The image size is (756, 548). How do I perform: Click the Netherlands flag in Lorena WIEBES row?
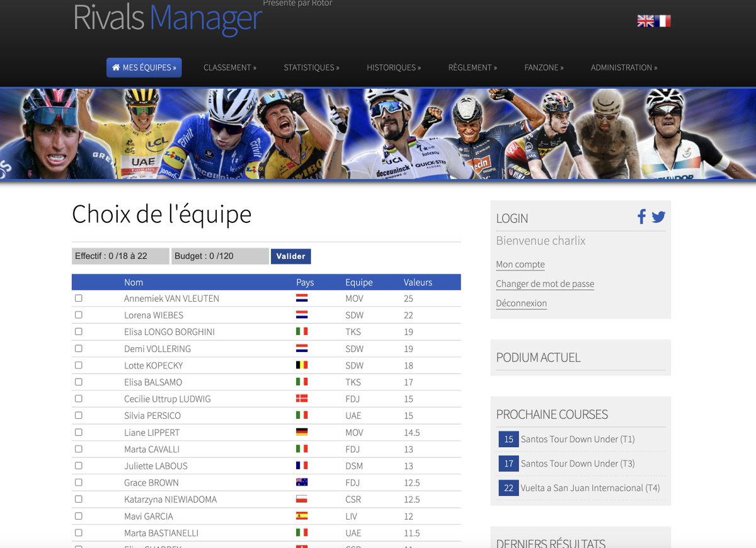(x=302, y=315)
